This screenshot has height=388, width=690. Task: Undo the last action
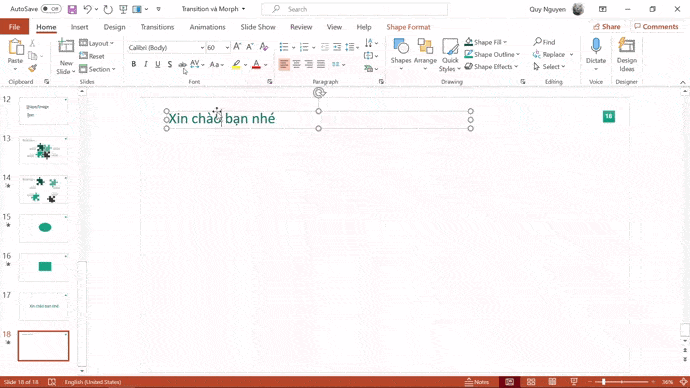[88, 9]
